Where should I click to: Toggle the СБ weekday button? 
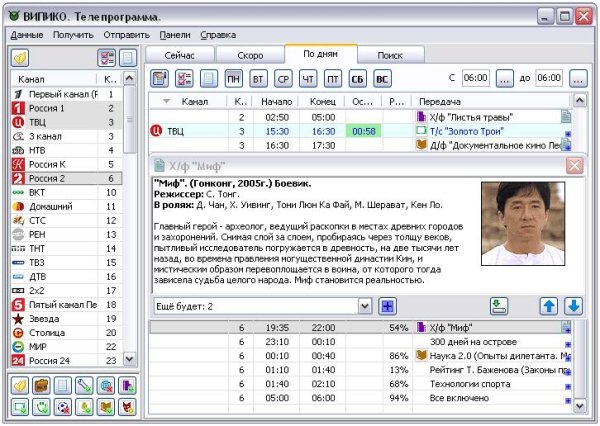pyautogui.click(x=357, y=79)
